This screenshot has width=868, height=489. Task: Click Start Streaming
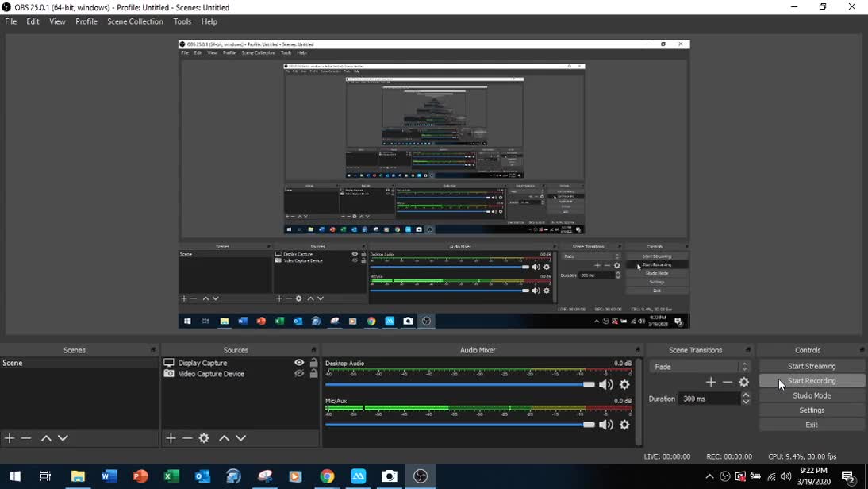(x=812, y=366)
